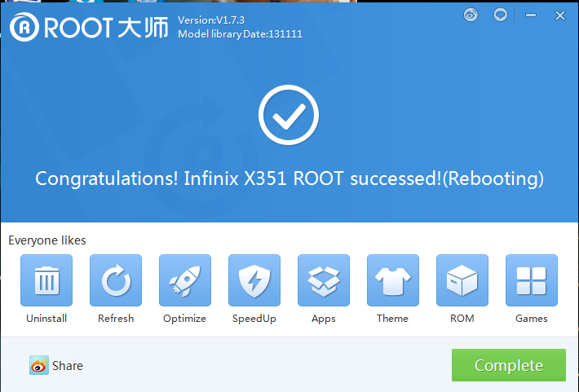
Task: Click the green Complete button
Action: (x=509, y=365)
